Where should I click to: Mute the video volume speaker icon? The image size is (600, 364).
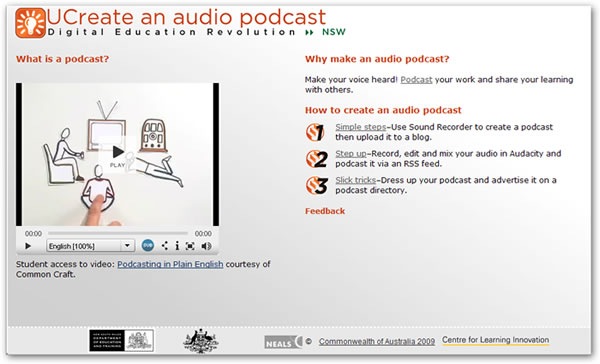206,246
